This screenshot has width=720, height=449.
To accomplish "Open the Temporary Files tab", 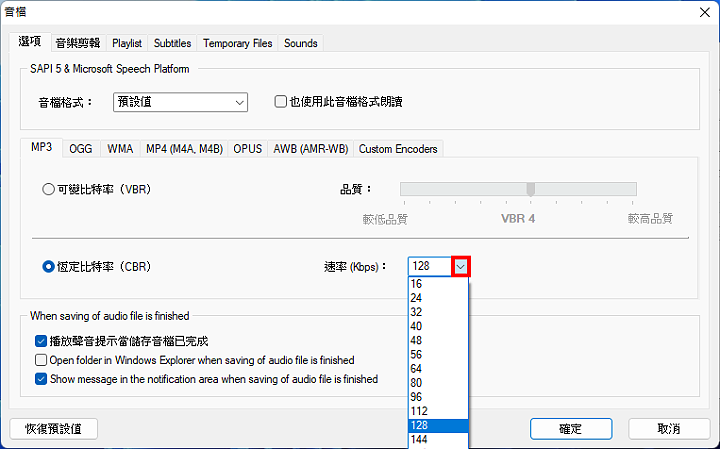I will (x=237, y=43).
